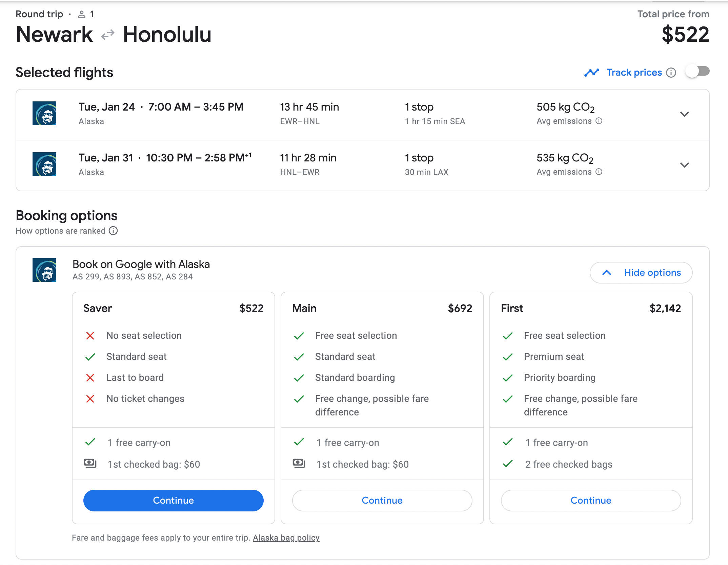Click outbound flight Alaska airline logo

(44, 114)
